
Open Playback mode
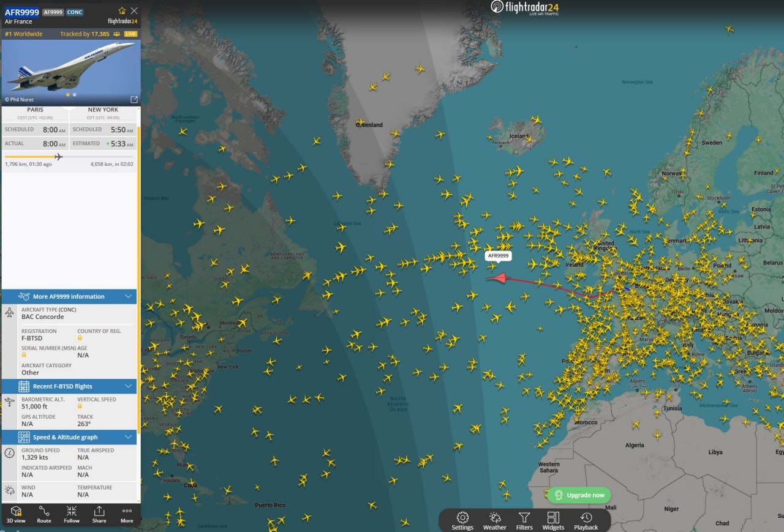tap(586, 521)
